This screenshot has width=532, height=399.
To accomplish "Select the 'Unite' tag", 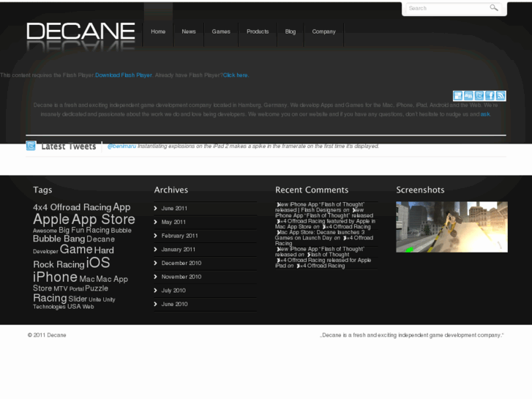I will [x=94, y=299].
